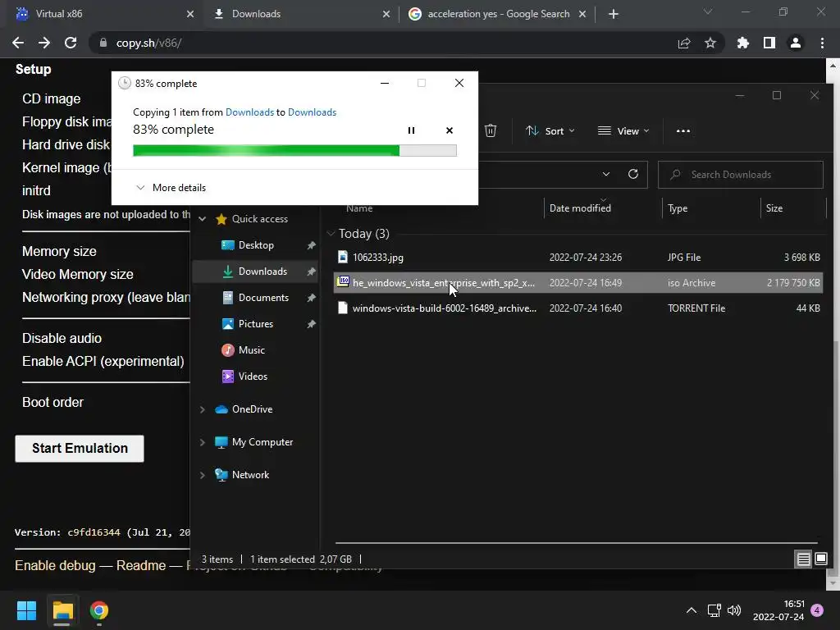Sort by the Type column header
The width and height of the screenshot is (840, 630).
[677, 208]
